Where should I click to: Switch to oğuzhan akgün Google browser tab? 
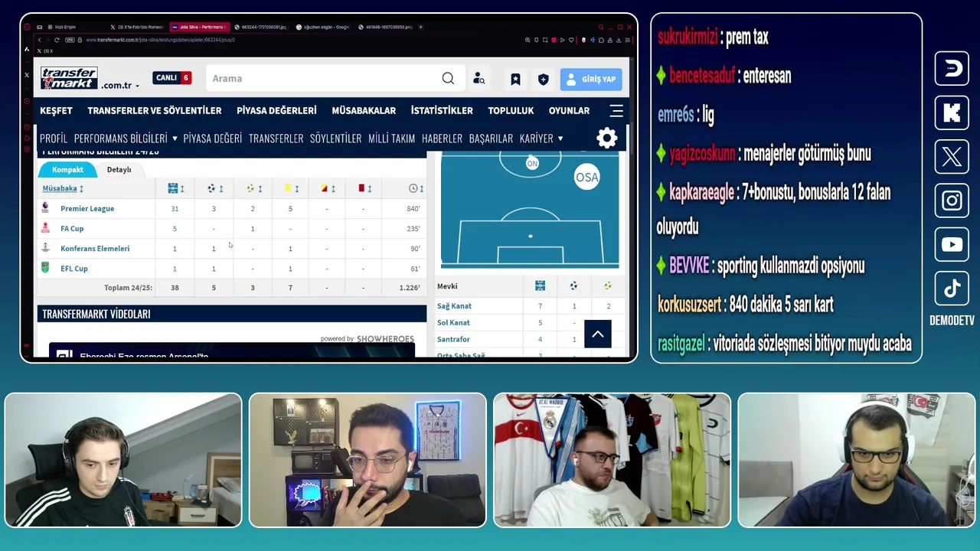tap(322, 27)
